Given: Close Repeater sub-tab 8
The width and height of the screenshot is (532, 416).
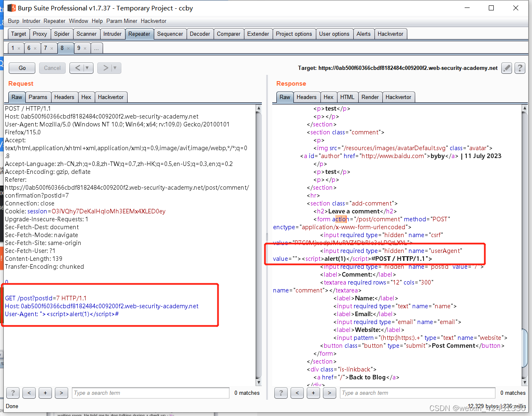Looking at the screenshot, I should tap(69, 48).
